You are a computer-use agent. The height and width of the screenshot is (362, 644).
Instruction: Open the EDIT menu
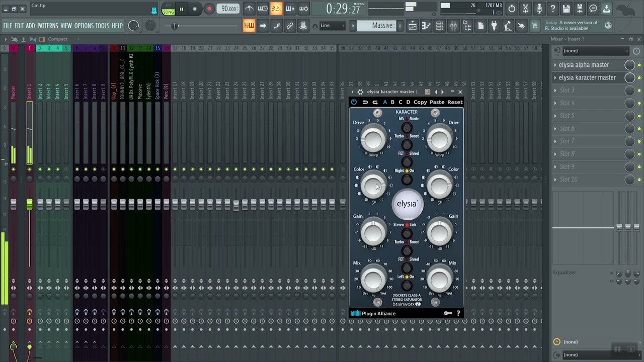click(19, 26)
